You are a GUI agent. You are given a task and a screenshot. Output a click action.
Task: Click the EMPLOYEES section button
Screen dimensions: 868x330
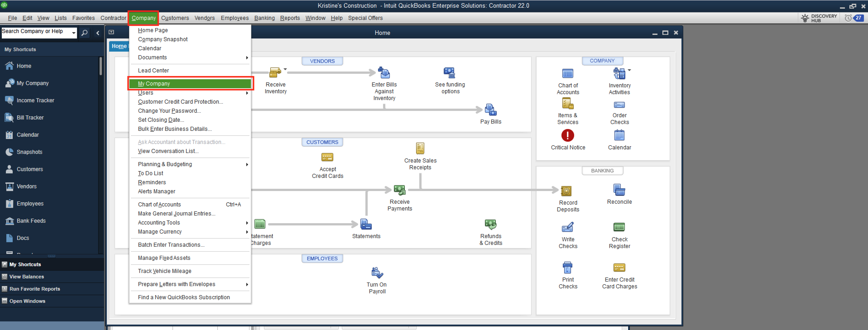click(322, 258)
